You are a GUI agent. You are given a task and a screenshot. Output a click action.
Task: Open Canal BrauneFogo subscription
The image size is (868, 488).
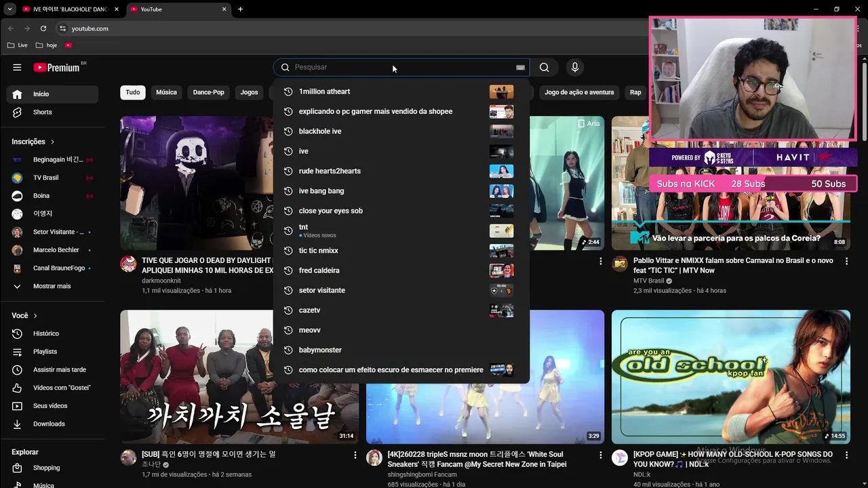(x=52, y=268)
